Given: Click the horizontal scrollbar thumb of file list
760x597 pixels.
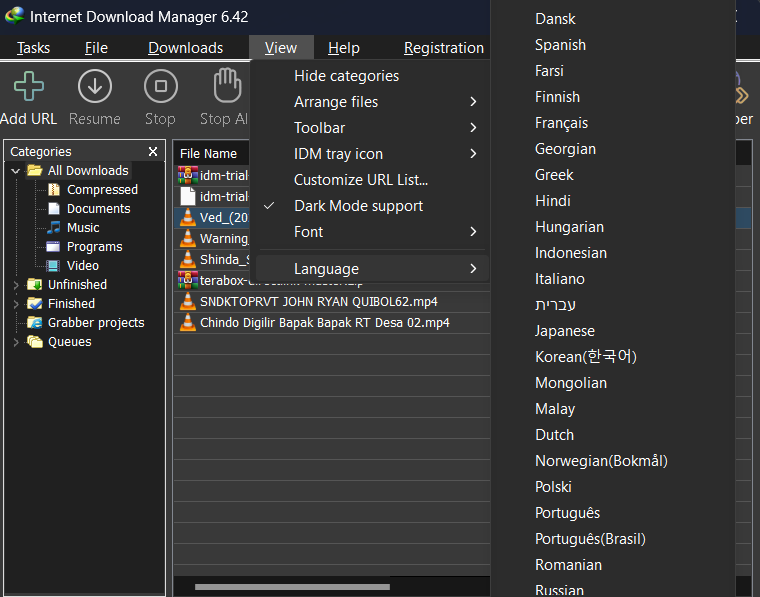Looking at the screenshot, I should (292, 587).
